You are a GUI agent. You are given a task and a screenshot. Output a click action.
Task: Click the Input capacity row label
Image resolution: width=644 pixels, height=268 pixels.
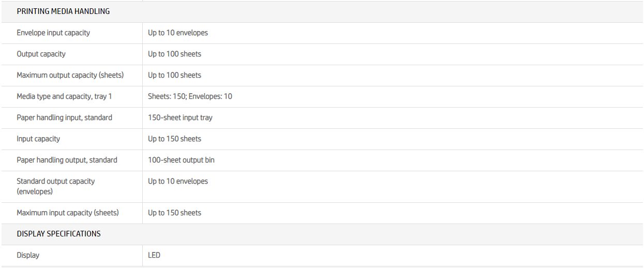(38, 139)
